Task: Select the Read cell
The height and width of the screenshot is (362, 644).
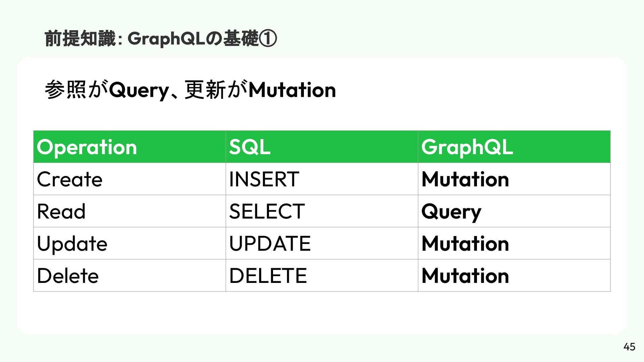Action: click(x=129, y=211)
